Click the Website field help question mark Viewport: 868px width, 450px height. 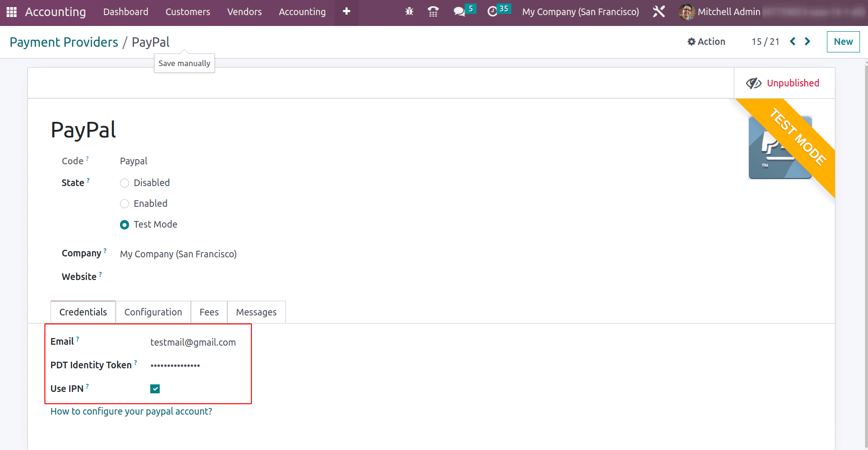click(x=101, y=274)
